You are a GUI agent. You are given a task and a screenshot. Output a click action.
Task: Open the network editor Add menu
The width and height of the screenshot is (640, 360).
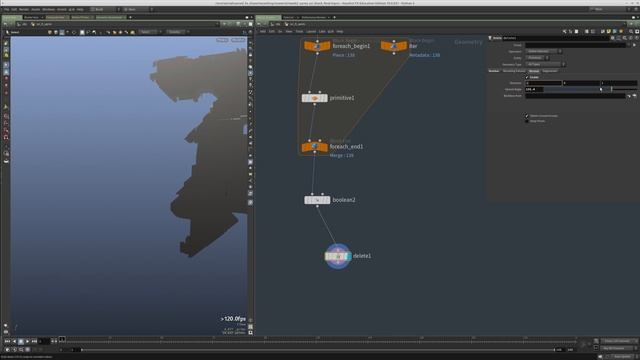click(262, 31)
